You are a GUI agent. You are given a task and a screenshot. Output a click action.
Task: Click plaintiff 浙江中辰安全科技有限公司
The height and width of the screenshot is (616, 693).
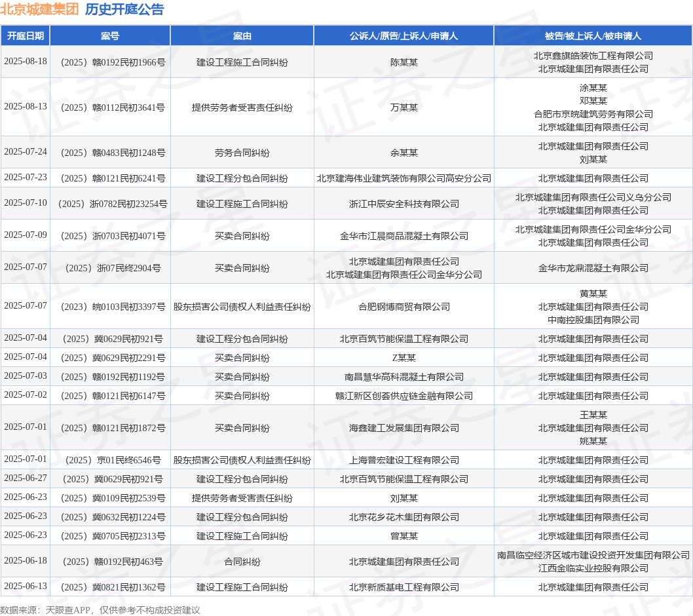(x=404, y=204)
